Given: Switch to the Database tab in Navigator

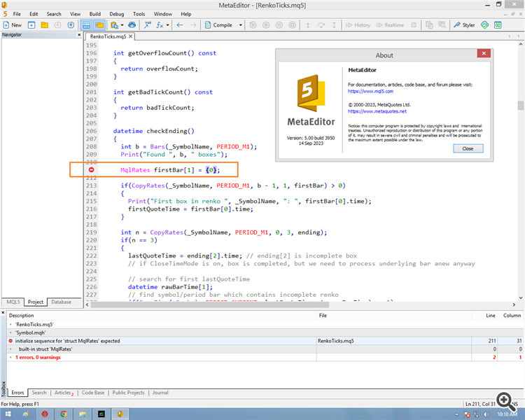Looking at the screenshot, I should click(62, 302).
